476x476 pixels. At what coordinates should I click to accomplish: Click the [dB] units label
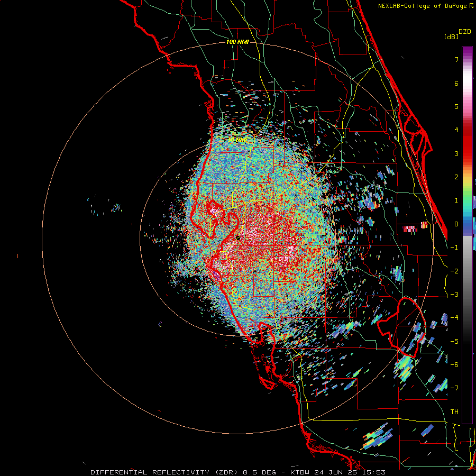point(451,37)
